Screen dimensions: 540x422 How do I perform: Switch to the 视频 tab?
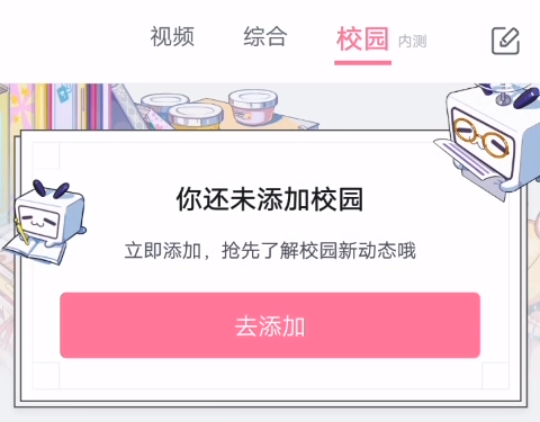[x=172, y=37]
